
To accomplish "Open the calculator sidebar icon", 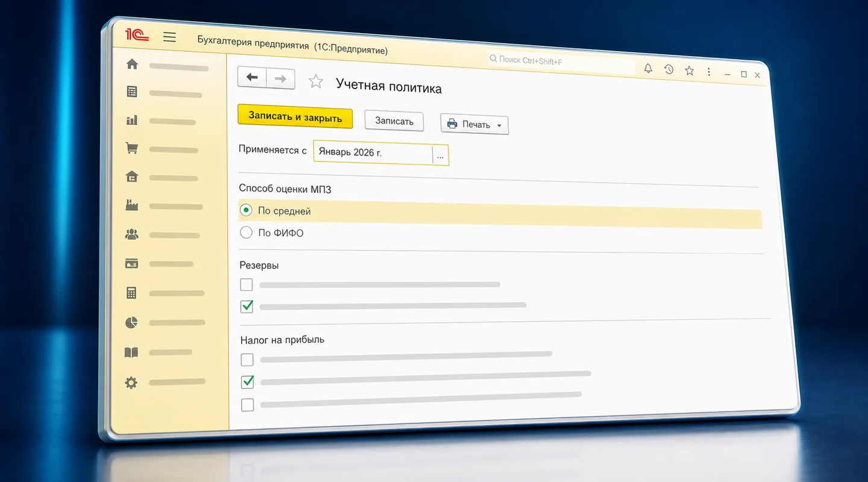I will 131,293.
